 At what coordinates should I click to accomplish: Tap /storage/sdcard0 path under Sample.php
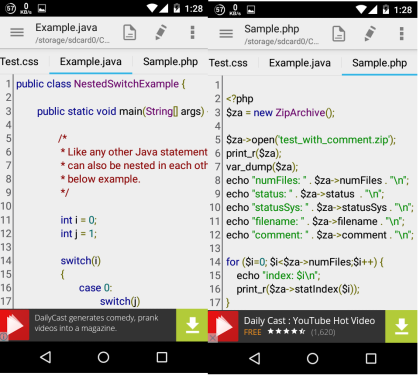[281, 42]
